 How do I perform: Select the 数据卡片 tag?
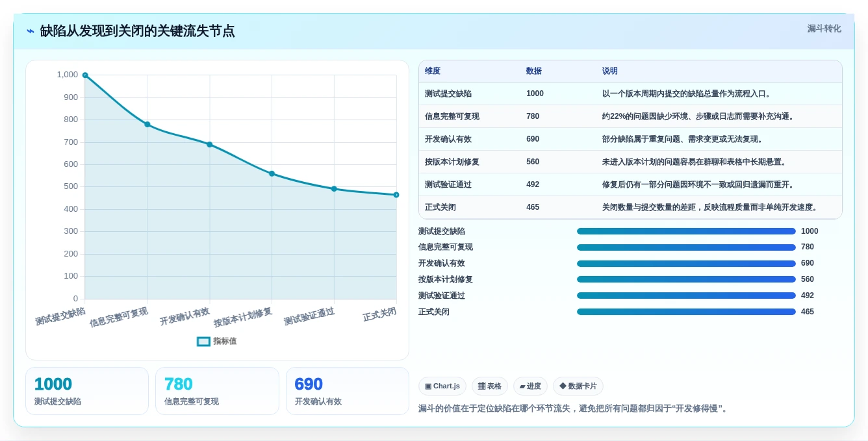coord(578,386)
